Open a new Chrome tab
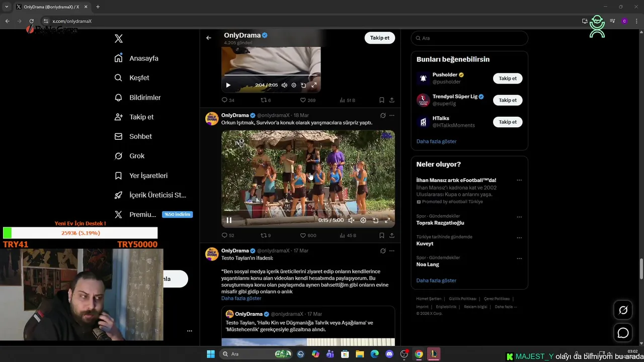Viewport: 644px width, 362px height. click(98, 7)
